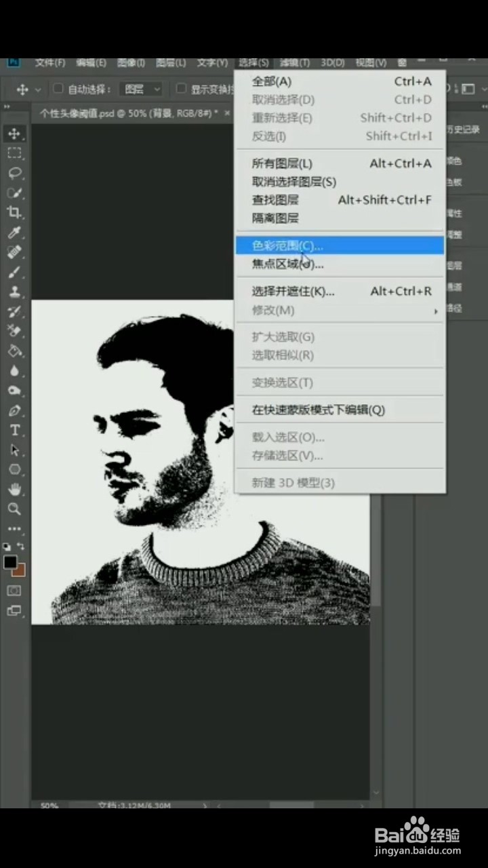Select the Paint Bucket tool

(14, 351)
